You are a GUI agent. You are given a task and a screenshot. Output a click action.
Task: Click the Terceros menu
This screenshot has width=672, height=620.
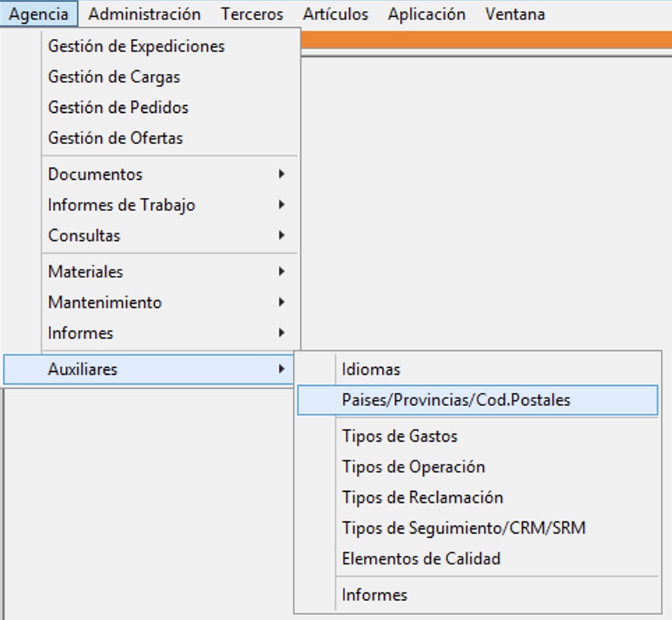pos(252,14)
